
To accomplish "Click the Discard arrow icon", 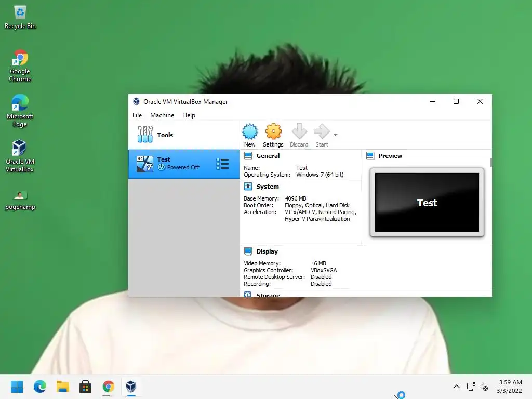I will pos(299,131).
